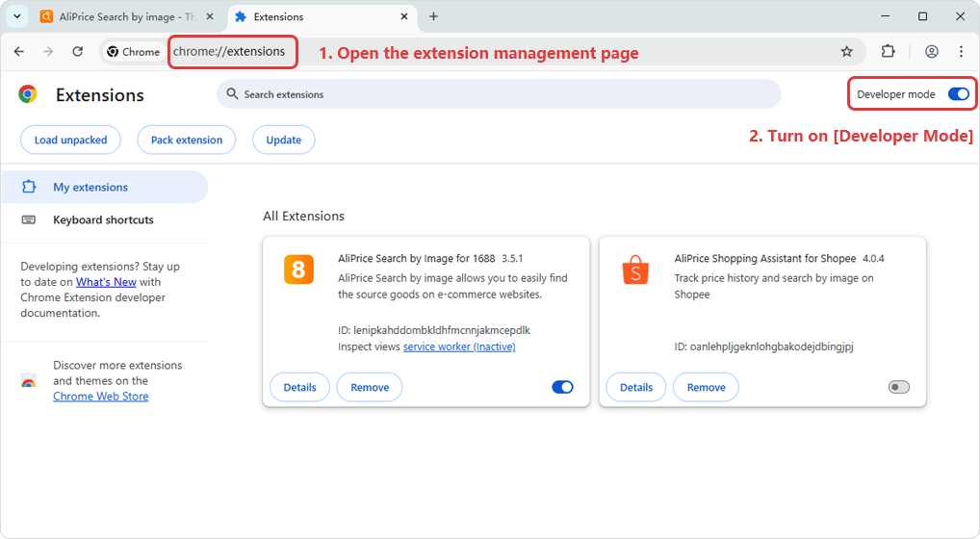The image size is (980, 539).
Task: Open a new tab with the plus button
Action: tap(433, 16)
